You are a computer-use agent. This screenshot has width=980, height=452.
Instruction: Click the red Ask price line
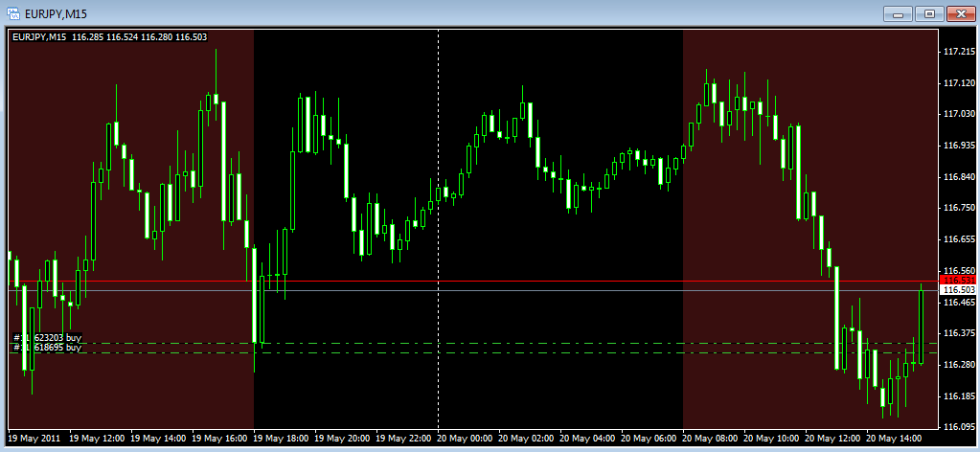pos(473,282)
